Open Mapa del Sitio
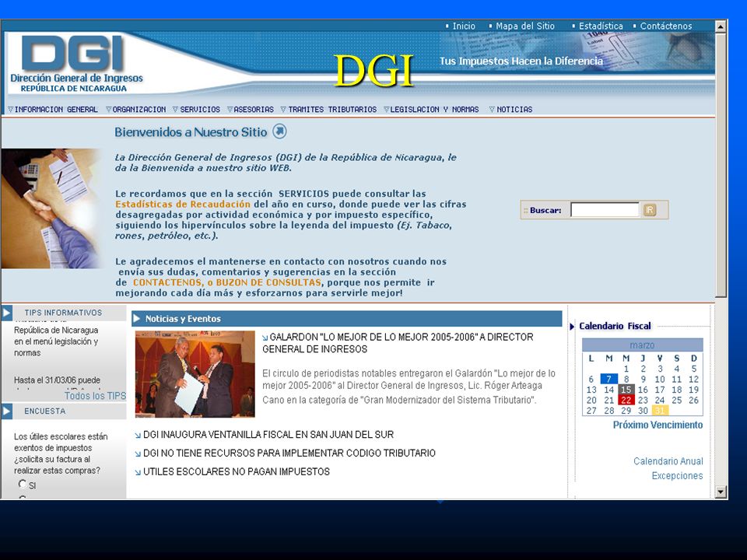Screen dimensions: 747x560 tap(525, 26)
